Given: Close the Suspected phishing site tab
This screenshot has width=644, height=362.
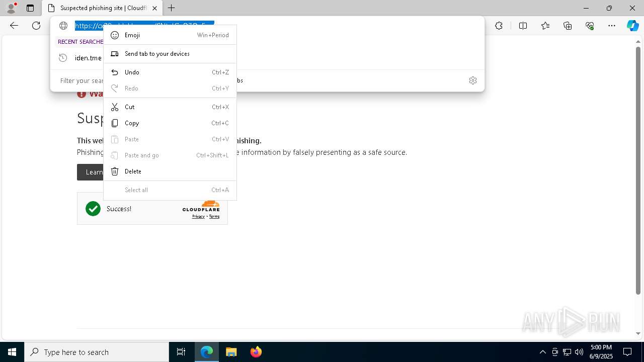Looking at the screenshot, I should (x=154, y=8).
